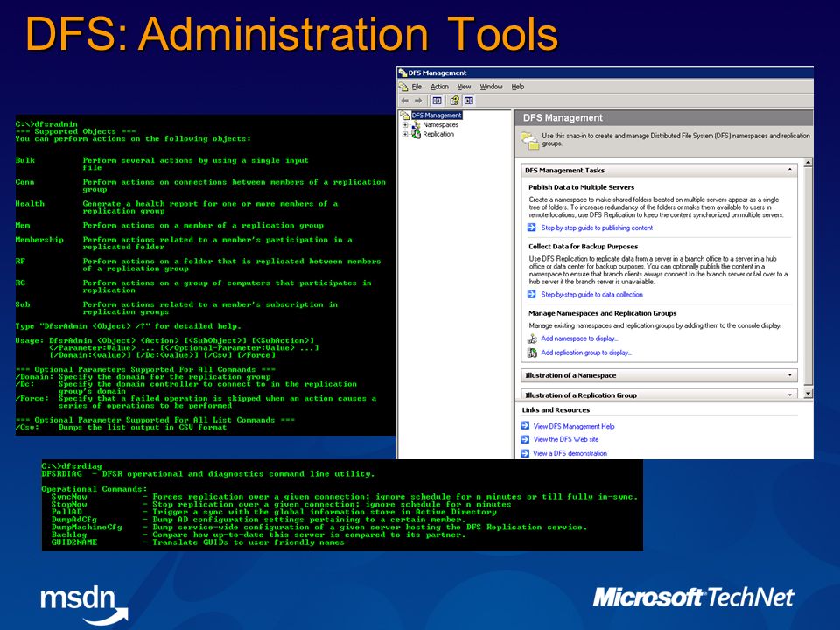Click the SyncNow command in the dfsrdiag console
The height and width of the screenshot is (630, 840).
[69, 497]
